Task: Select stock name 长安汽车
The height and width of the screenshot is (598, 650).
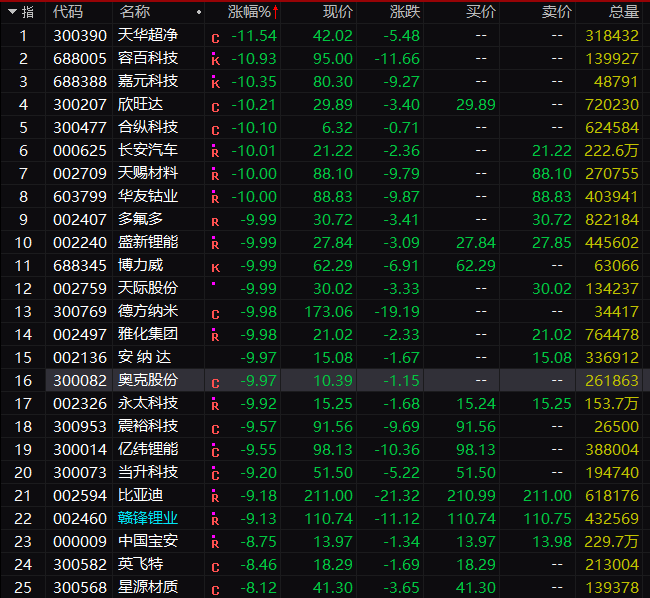Action: (148, 150)
